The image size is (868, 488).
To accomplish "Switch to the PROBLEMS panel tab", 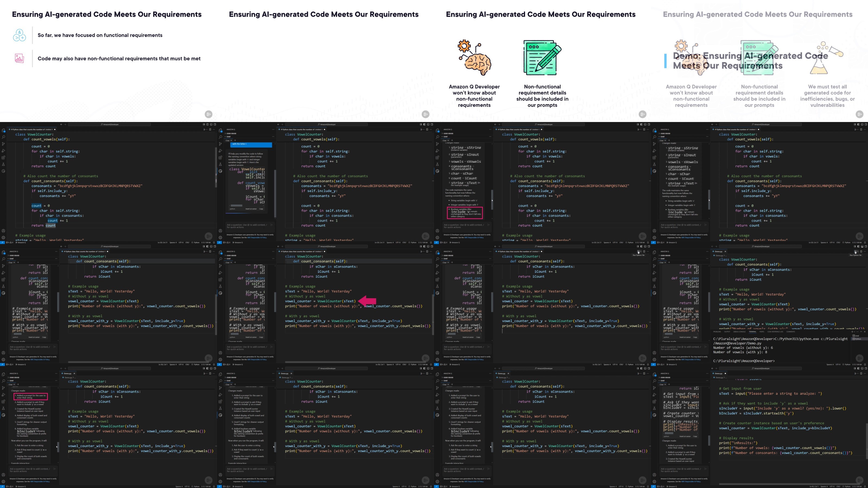I will [x=717, y=332].
